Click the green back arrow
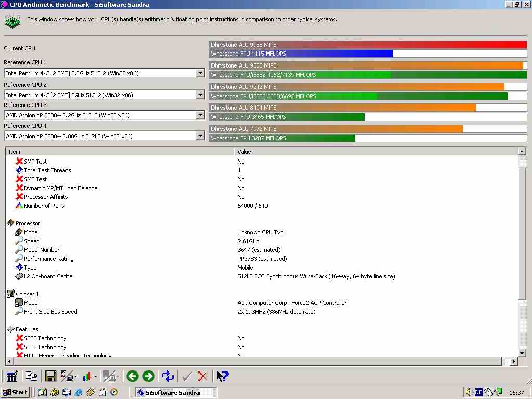 [132, 376]
